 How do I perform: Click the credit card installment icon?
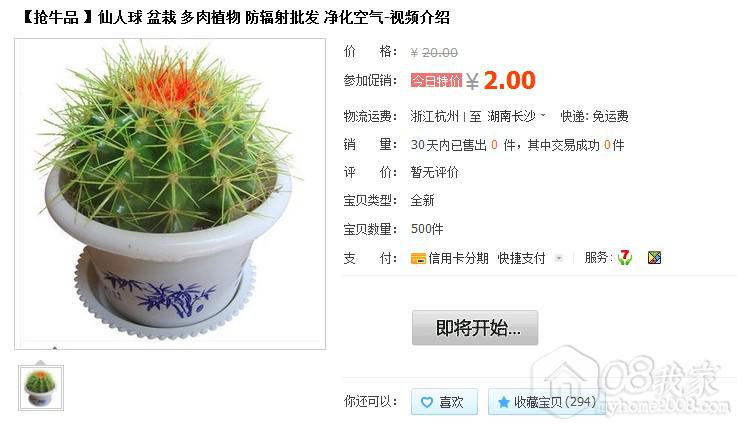pyautogui.click(x=418, y=259)
